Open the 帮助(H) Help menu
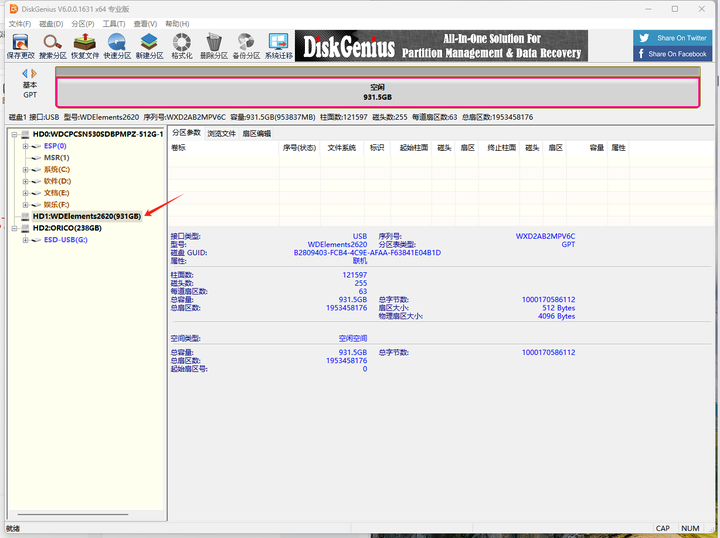 point(177,24)
